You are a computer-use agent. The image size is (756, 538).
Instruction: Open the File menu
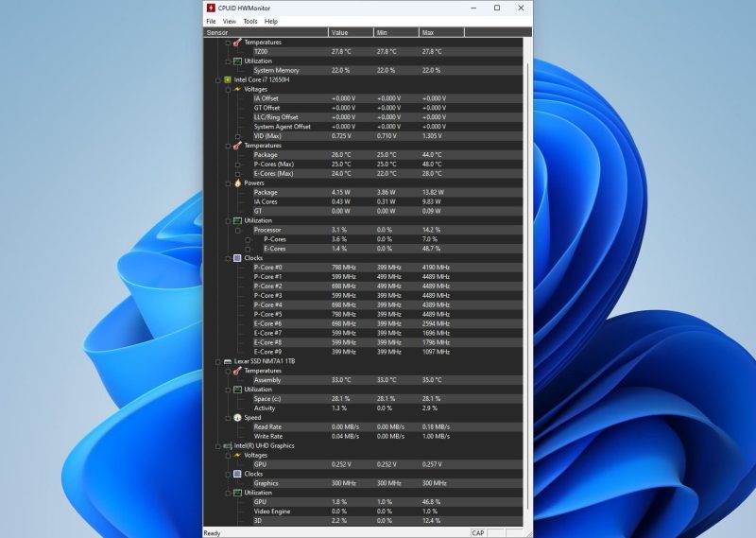(211, 21)
